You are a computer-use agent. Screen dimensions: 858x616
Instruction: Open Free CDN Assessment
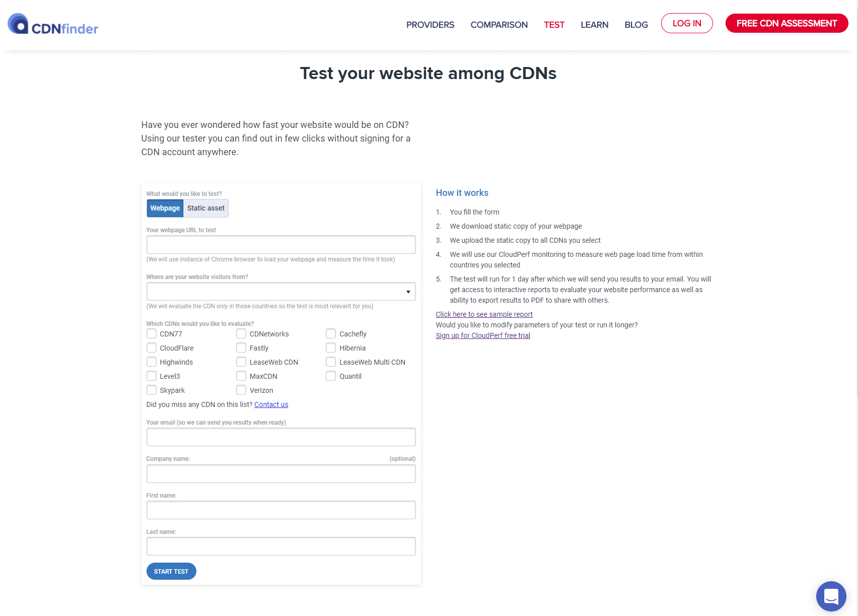pos(786,24)
